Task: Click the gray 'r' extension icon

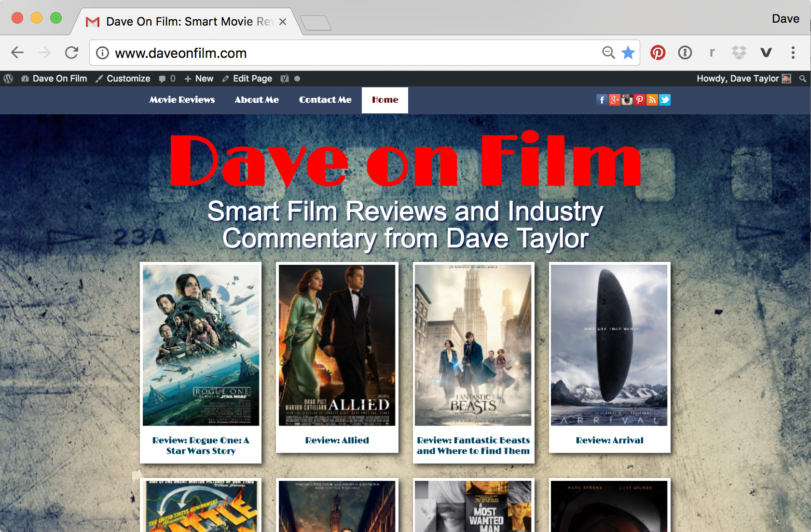Action: click(x=712, y=53)
